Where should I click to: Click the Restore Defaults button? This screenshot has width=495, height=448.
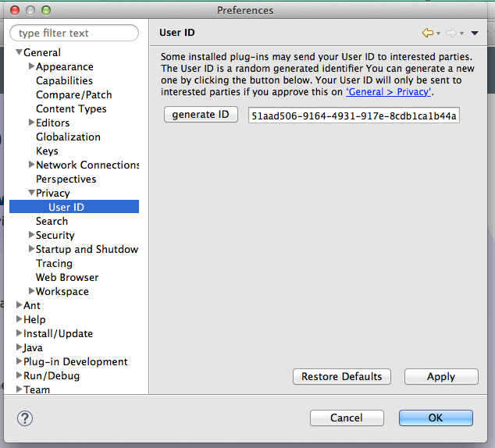coord(341,376)
